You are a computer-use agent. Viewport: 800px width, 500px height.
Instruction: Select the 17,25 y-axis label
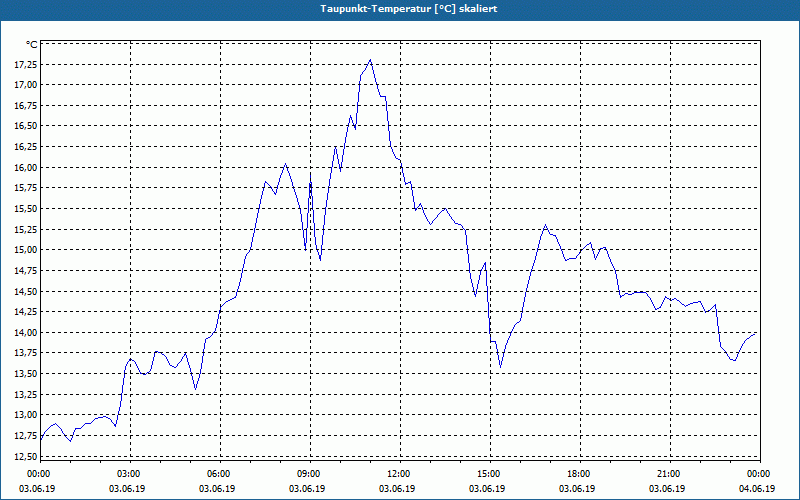pyautogui.click(x=27, y=65)
